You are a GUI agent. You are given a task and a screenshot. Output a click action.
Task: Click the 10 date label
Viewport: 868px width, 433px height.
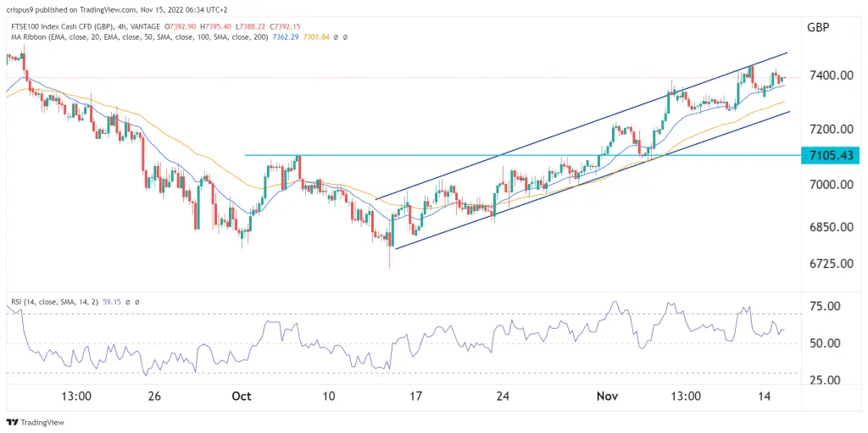pyautogui.click(x=329, y=397)
